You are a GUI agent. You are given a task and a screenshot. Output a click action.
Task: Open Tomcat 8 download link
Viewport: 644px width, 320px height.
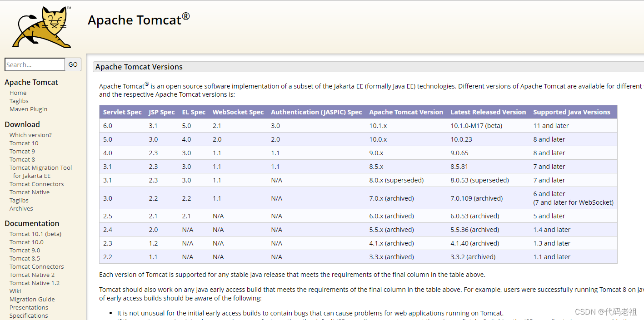[22, 159]
